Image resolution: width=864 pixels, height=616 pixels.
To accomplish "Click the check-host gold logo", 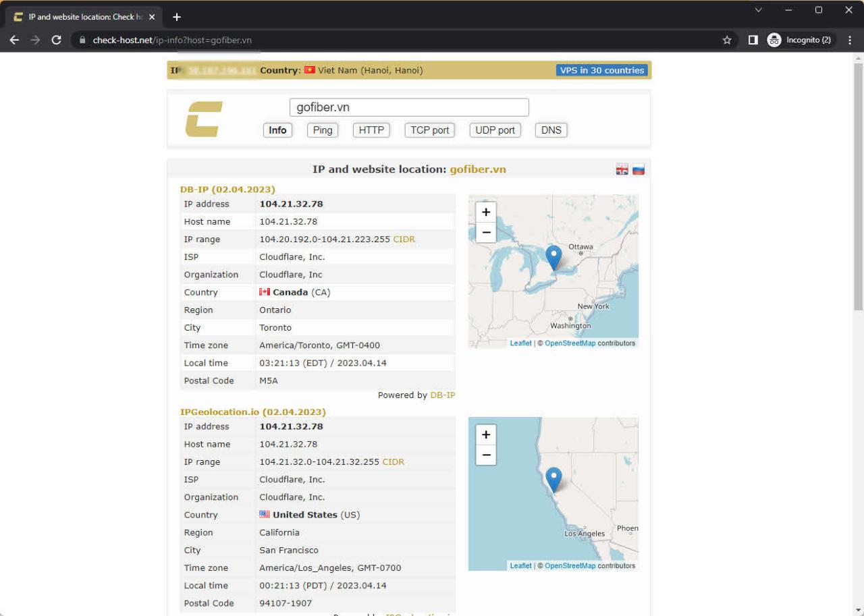I will pyautogui.click(x=204, y=119).
